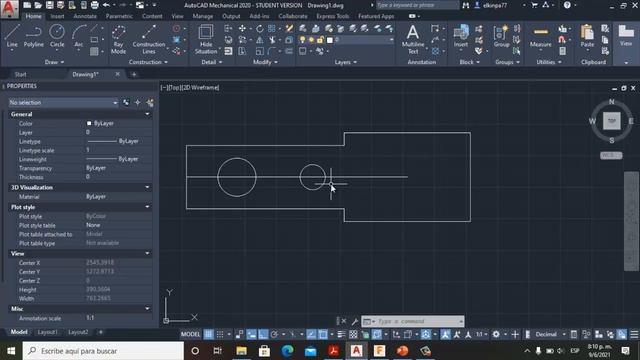
Task: Select the Arc tool
Action: [79, 36]
